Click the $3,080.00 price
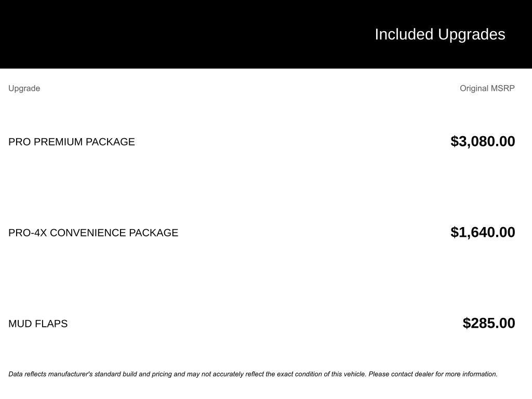 tap(483, 141)
